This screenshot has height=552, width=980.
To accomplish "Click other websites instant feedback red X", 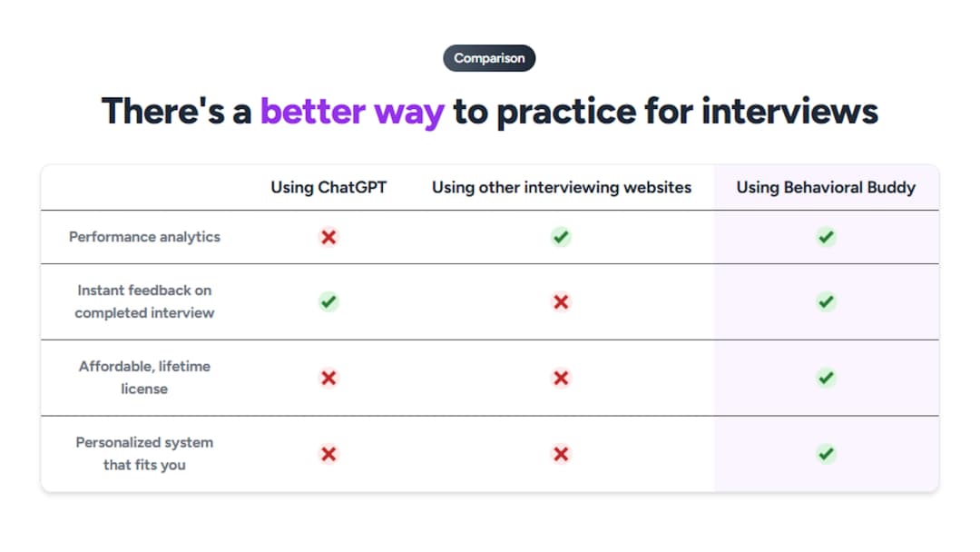I will 561,301.
